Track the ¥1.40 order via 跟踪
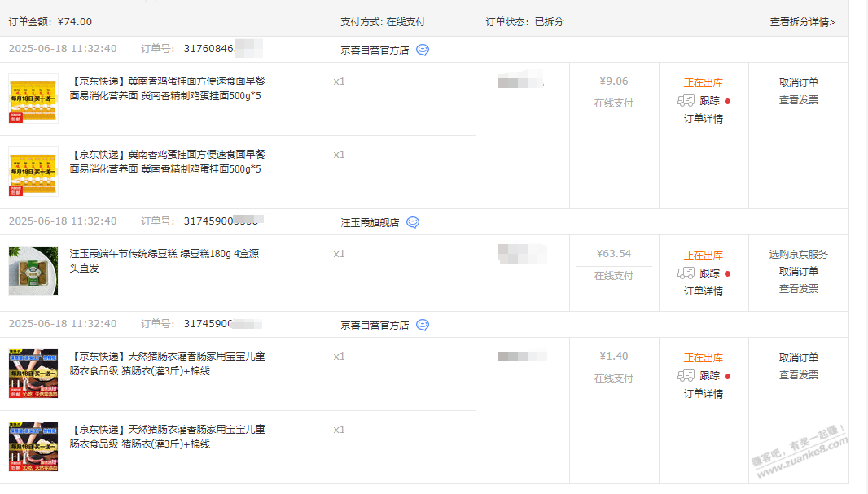The image size is (868, 494). coord(710,376)
